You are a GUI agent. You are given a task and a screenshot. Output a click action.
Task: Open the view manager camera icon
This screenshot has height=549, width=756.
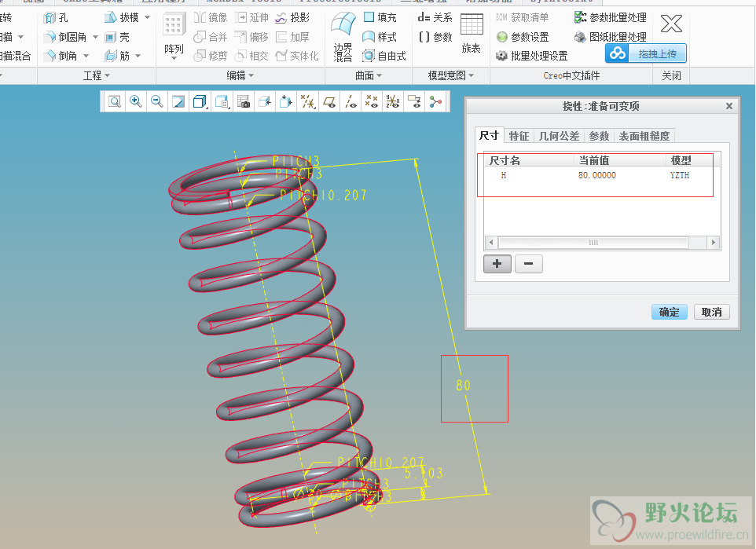pos(244,101)
